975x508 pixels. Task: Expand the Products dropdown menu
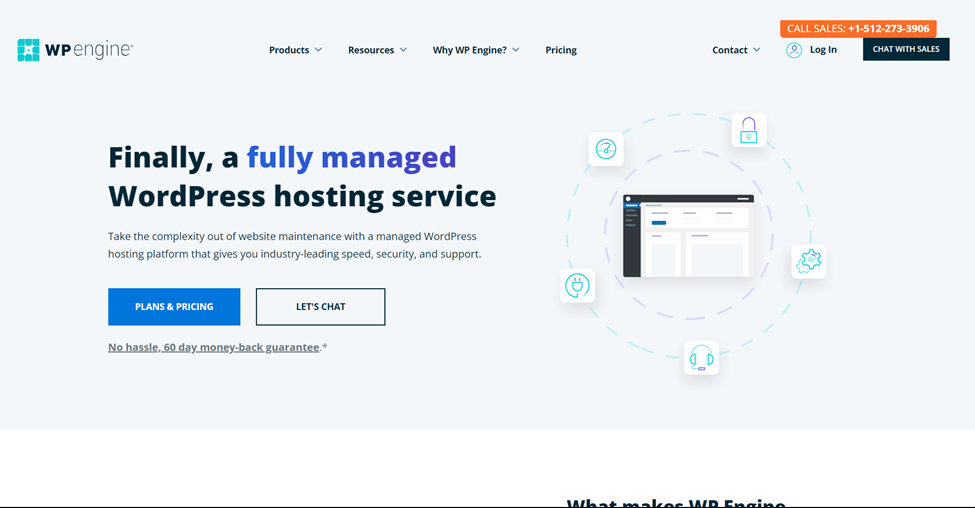[x=295, y=50]
